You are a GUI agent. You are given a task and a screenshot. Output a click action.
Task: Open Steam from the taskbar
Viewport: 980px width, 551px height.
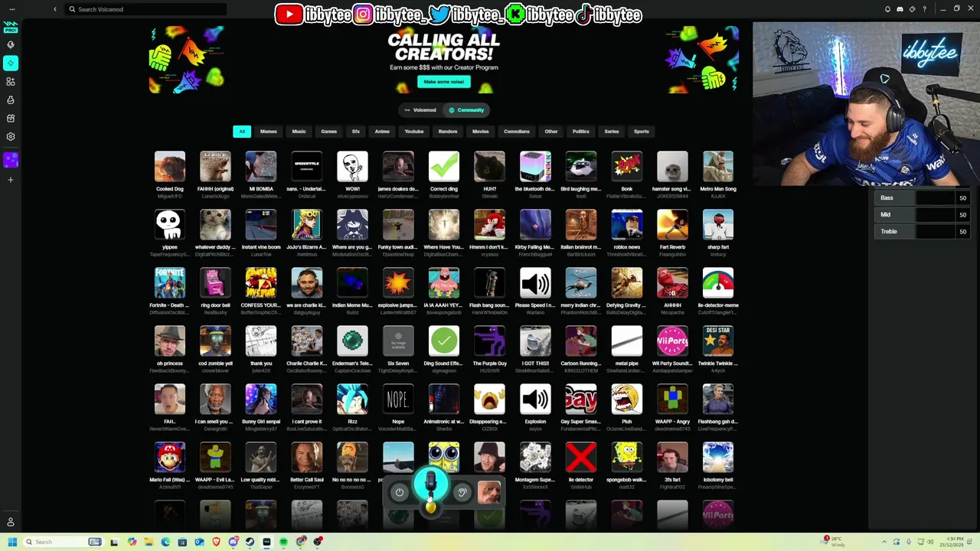click(x=250, y=542)
